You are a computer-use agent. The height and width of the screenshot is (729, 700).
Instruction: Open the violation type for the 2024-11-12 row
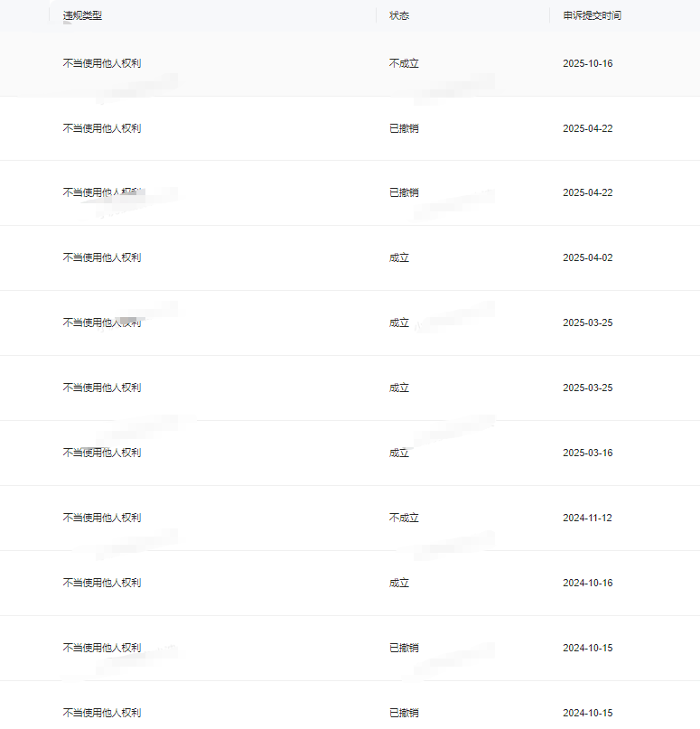pyautogui.click(x=101, y=518)
